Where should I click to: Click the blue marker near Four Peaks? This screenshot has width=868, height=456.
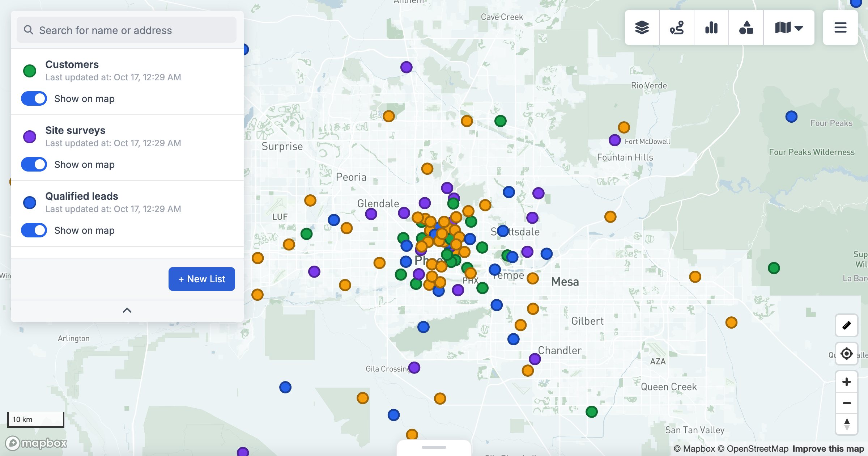click(x=791, y=117)
